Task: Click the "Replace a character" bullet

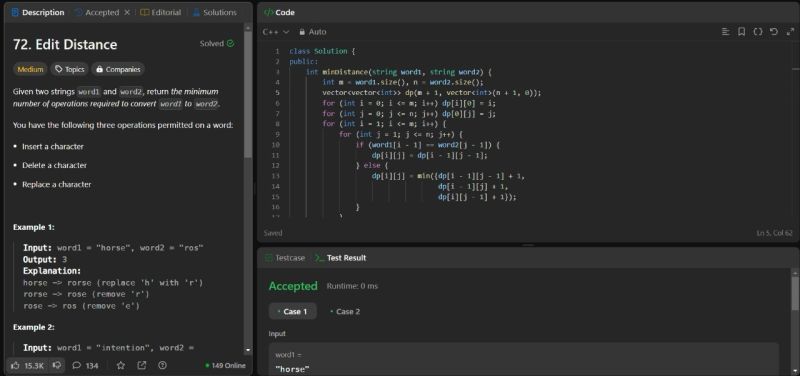Action: click(x=57, y=184)
